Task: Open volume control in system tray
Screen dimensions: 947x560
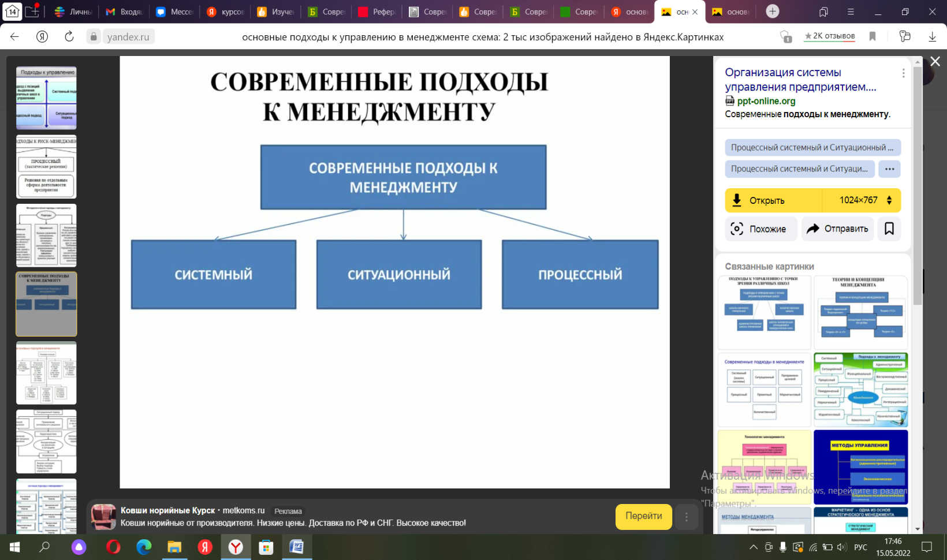Action: (842, 547)
